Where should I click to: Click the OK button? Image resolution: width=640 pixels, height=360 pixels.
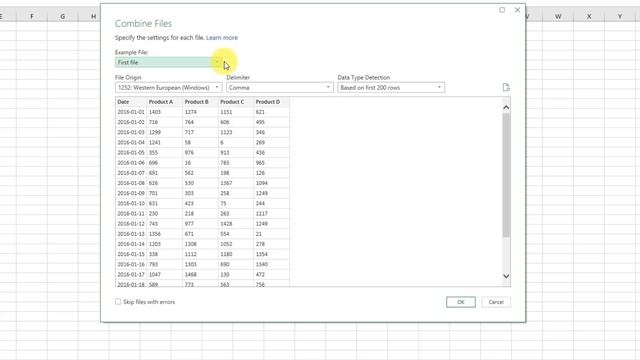(x=461, y=302)
